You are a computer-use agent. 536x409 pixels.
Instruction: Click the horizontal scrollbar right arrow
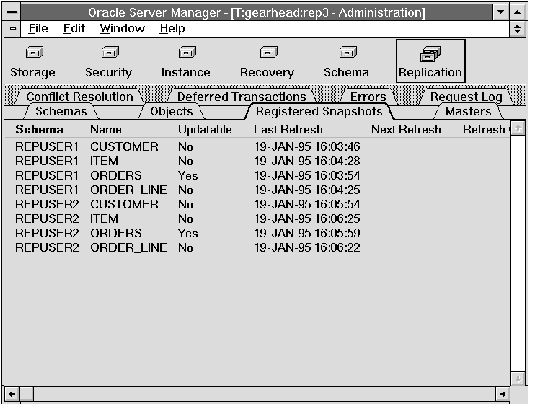pyautogui.click(x=502, y=394)
